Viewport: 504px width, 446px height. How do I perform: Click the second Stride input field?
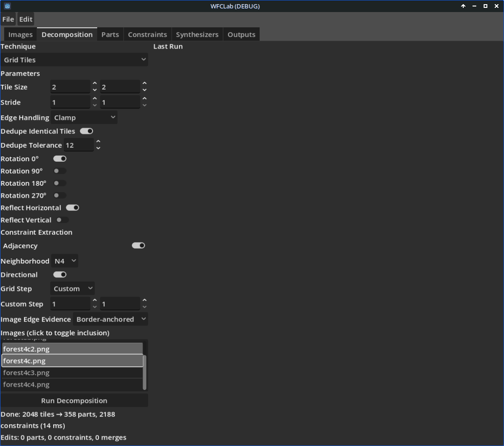pos(120,102)
